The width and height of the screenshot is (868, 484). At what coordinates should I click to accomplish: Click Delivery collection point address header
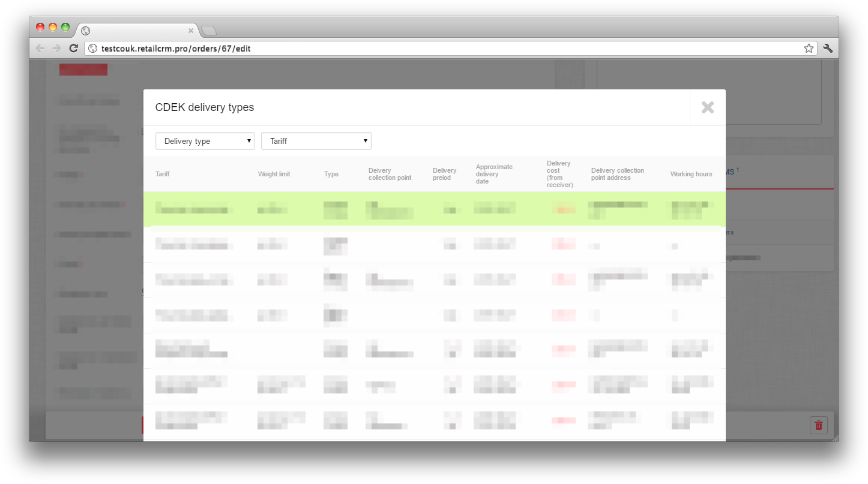tap(618, 174)
